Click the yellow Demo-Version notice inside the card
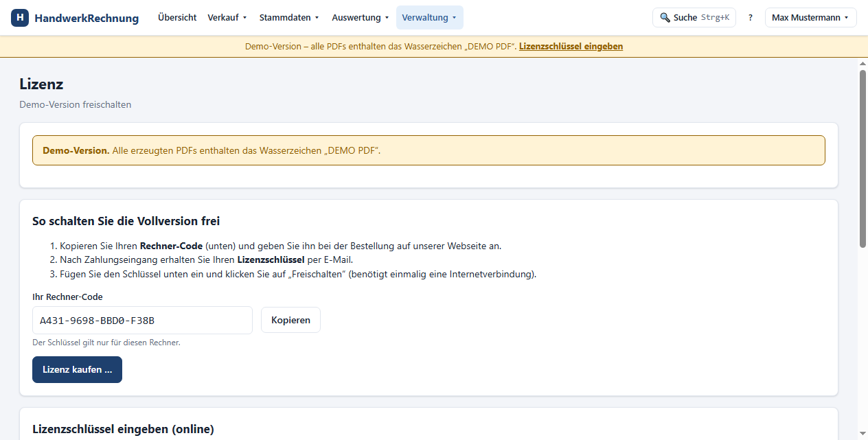This screenshot has width=868, height=440. point(429,150)
